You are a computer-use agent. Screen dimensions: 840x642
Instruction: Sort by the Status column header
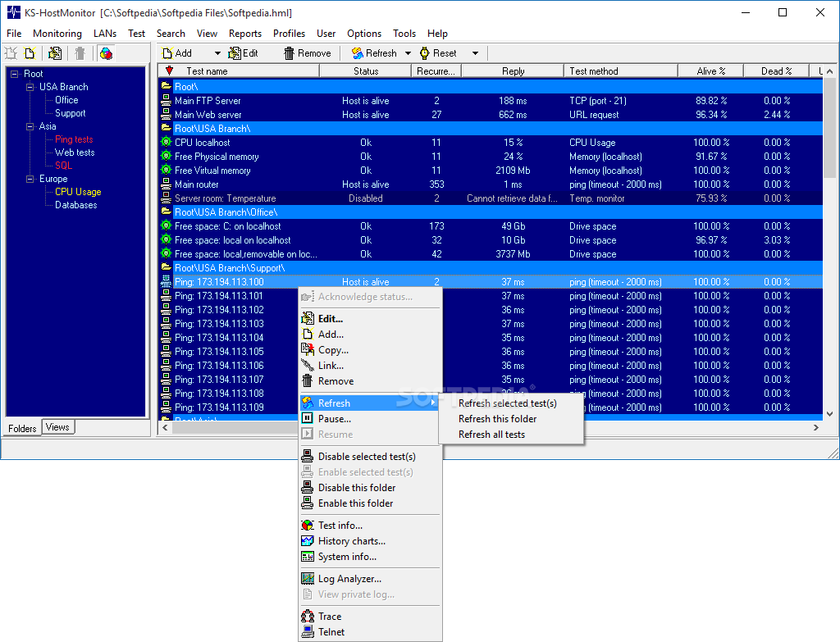point(365,71)
